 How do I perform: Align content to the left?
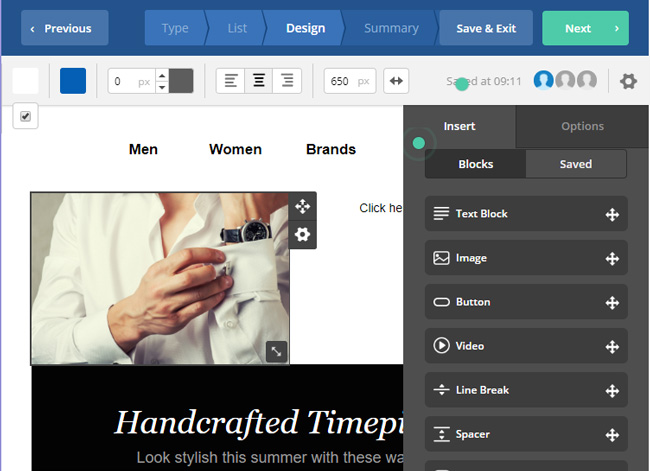[x=231, y=80]
